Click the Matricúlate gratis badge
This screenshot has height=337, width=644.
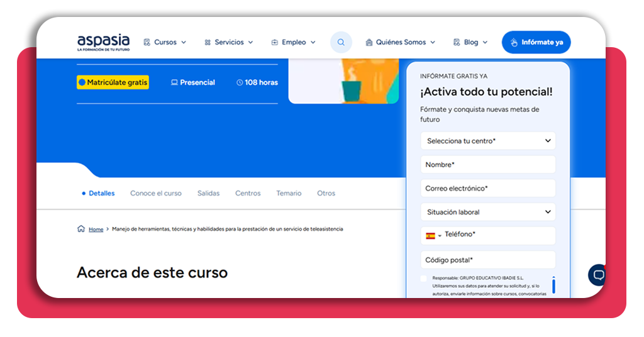[x=113, y=82]
